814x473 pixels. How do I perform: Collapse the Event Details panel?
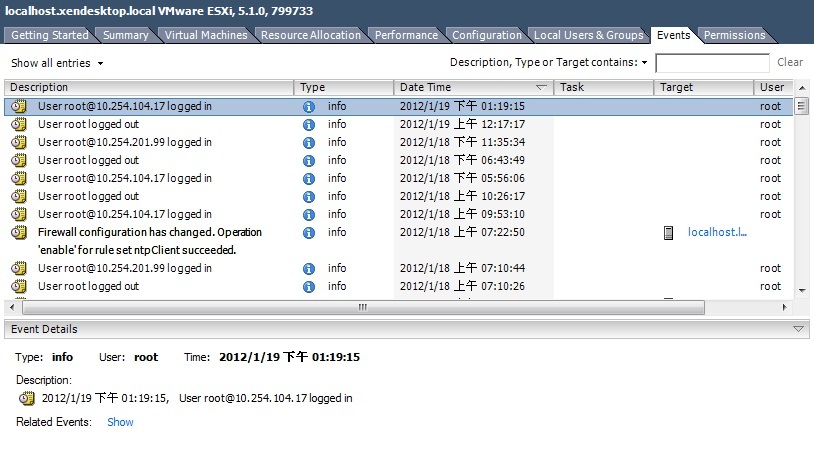pos(798,329)
